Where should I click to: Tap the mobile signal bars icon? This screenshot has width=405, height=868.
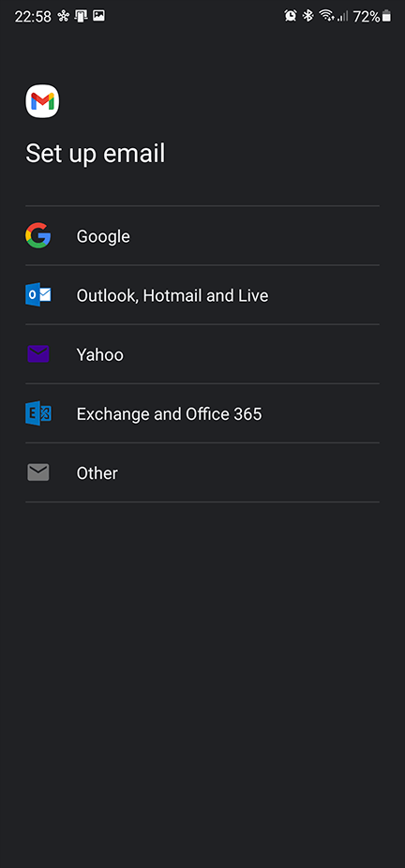[342, 17]
